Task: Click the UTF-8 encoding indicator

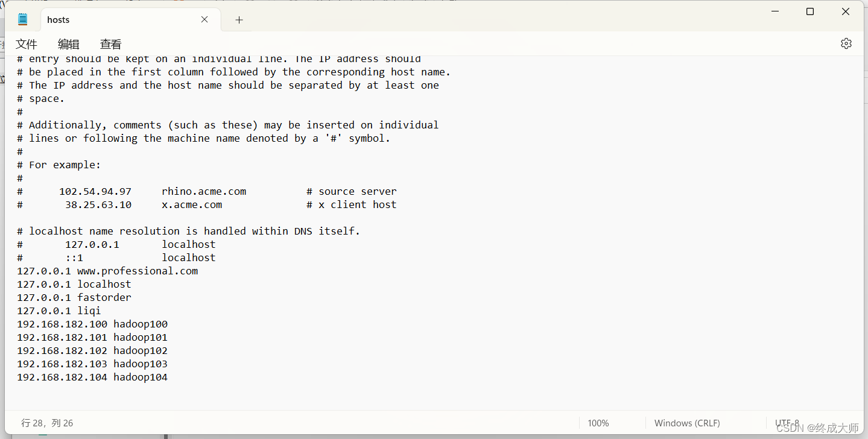Action: click(787, 423)
